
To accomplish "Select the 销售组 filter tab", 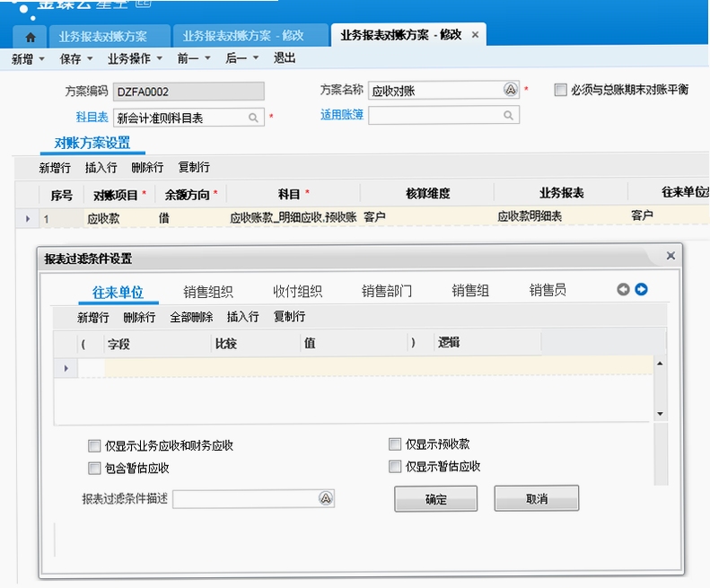I will point(470,290).
